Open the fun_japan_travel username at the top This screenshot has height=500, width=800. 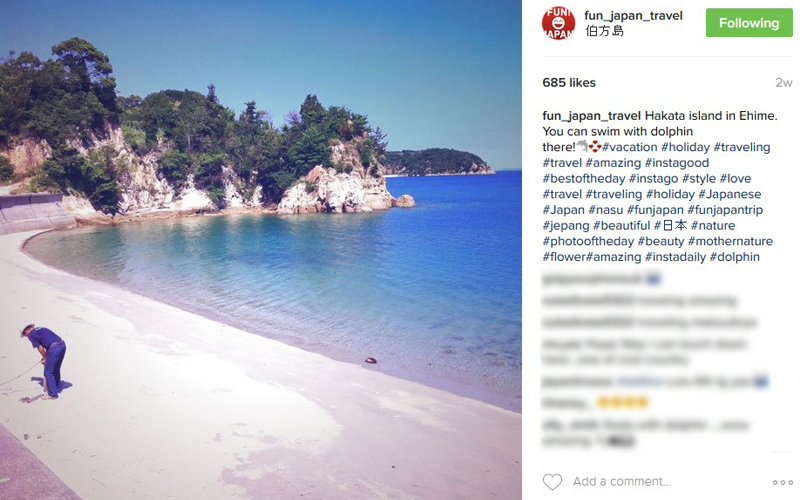[x=633, y=16]
